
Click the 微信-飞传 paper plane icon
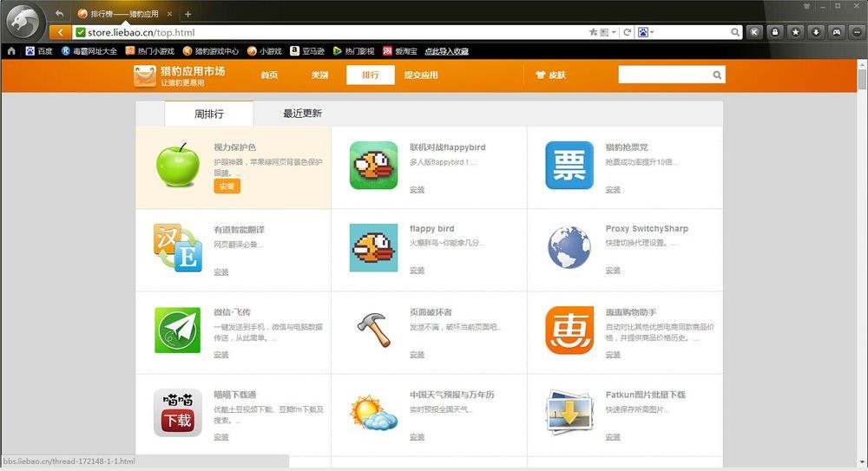point(178,330)
